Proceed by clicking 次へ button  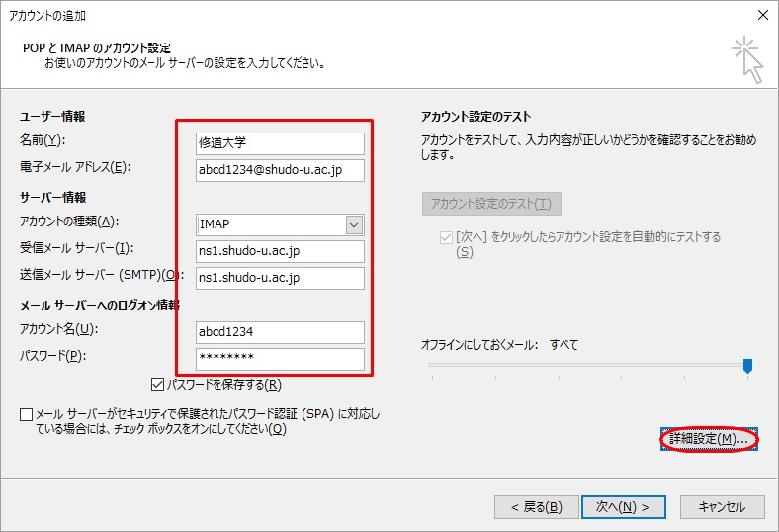[623, 507]
